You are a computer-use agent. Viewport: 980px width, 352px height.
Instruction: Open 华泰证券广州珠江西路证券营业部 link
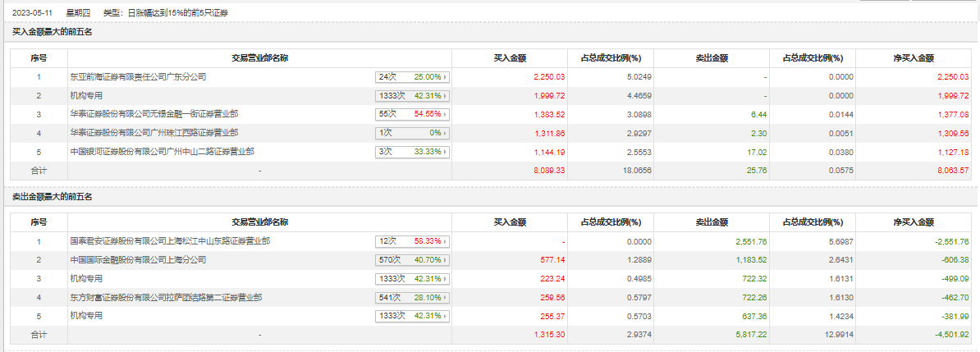153,133
